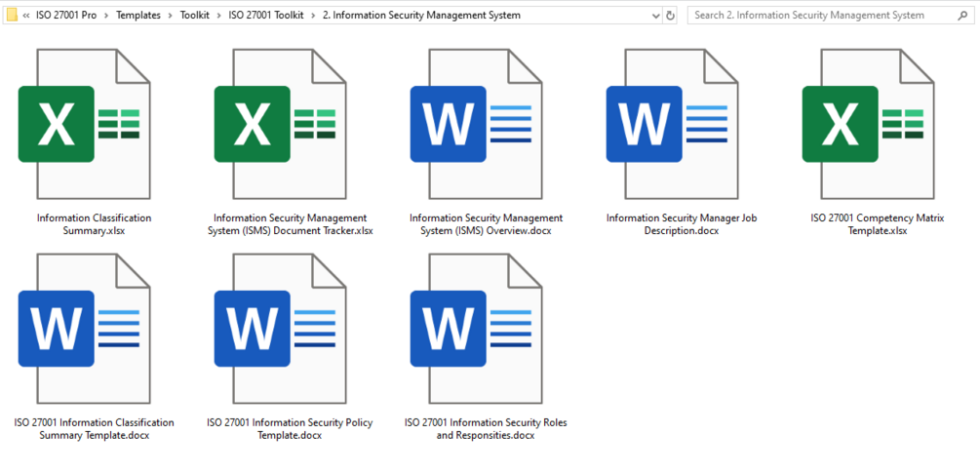
Task: Open the address bar history dropdown
Action: 655,16
